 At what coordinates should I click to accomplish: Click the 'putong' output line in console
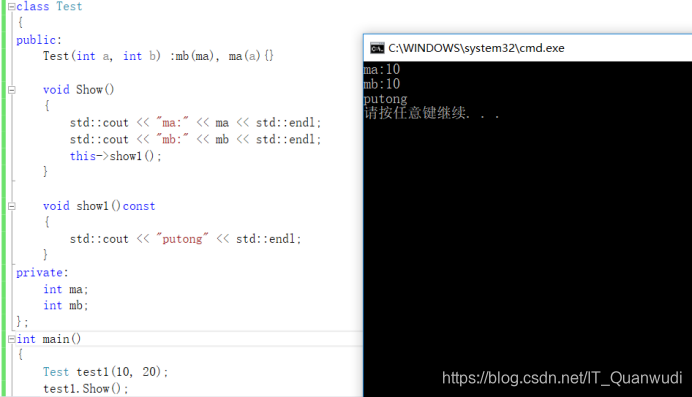click(385, 99)
